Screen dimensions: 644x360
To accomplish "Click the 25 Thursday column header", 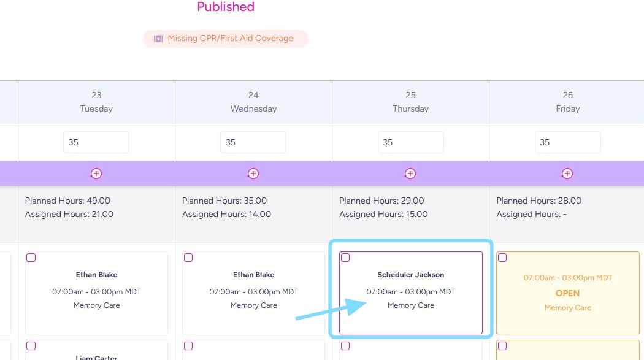I will coord(410,102).
